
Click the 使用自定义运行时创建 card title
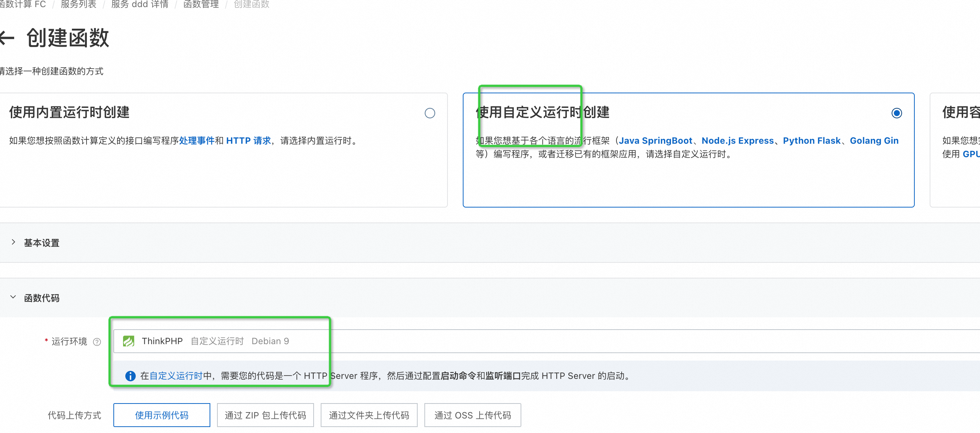click(x=543, y=112)
